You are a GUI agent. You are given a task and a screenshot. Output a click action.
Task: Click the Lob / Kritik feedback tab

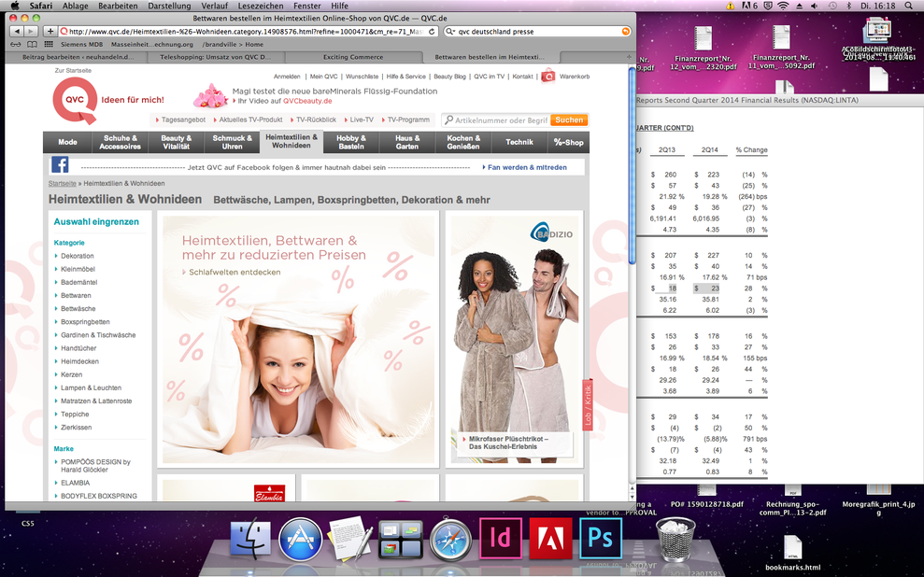[x=588, y=404]
